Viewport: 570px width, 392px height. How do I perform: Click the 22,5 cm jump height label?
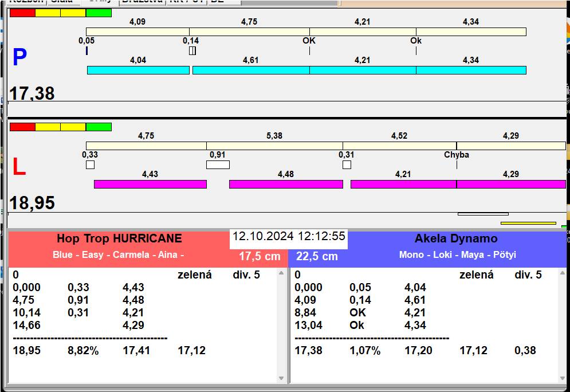click(317, 256)
